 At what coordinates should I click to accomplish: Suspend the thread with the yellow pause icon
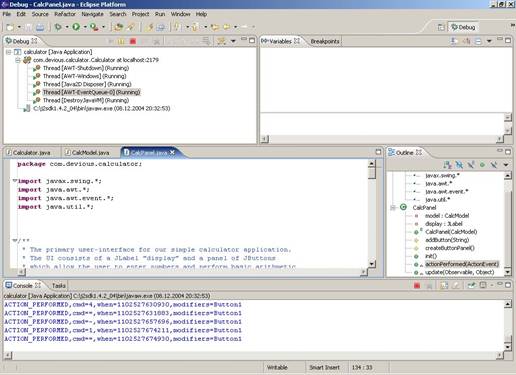tap(121, 41)
